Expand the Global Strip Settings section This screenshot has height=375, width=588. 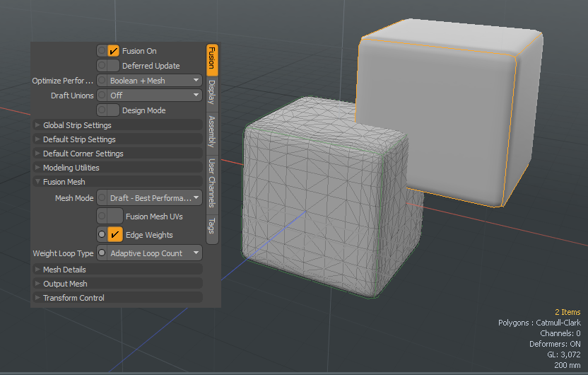pyautogui.click(x=77, y=125)
